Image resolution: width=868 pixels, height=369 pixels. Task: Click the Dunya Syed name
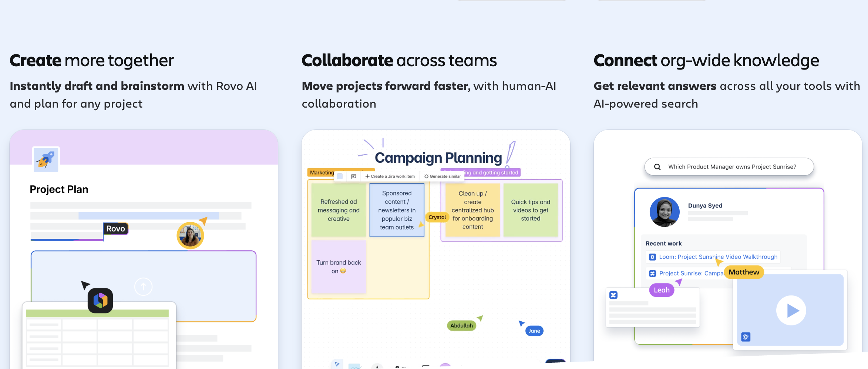point(705,206)
